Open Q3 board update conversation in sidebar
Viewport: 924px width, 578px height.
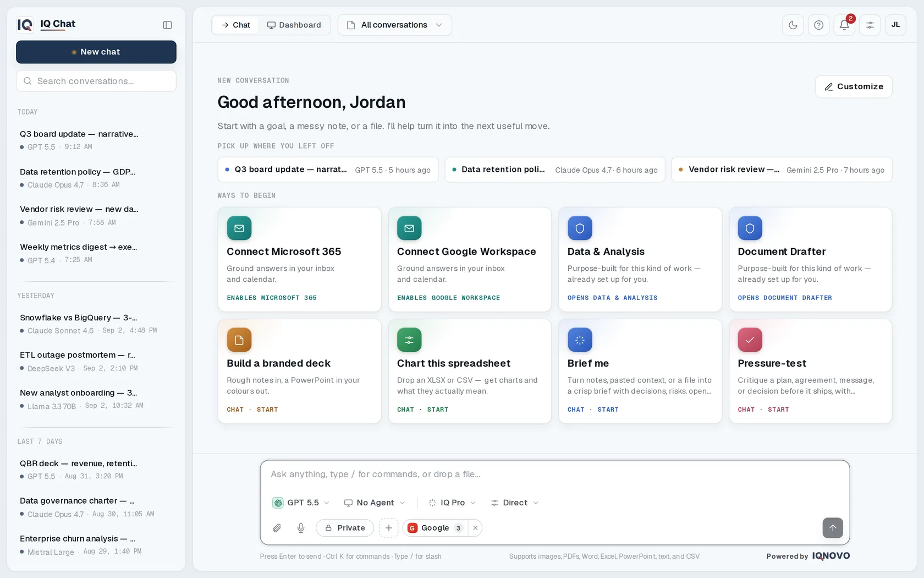(x=96, y=140)
